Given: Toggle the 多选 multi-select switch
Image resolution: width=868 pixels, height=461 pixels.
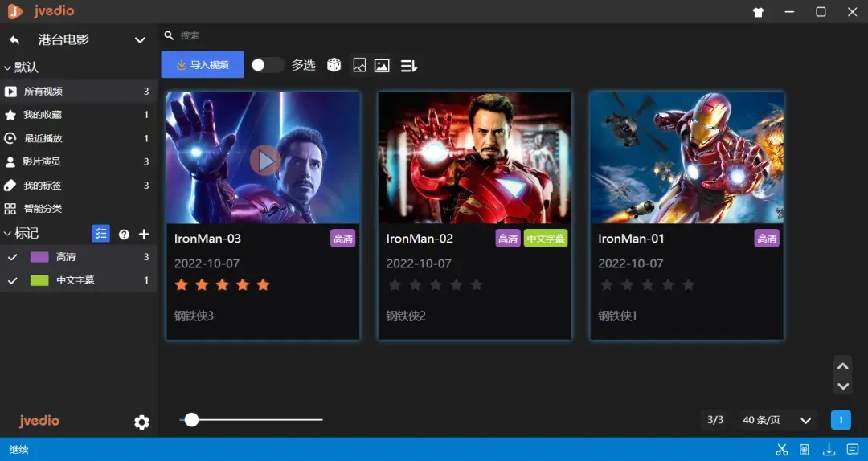Looking at the screenshot, I should (x=267, y=65).
